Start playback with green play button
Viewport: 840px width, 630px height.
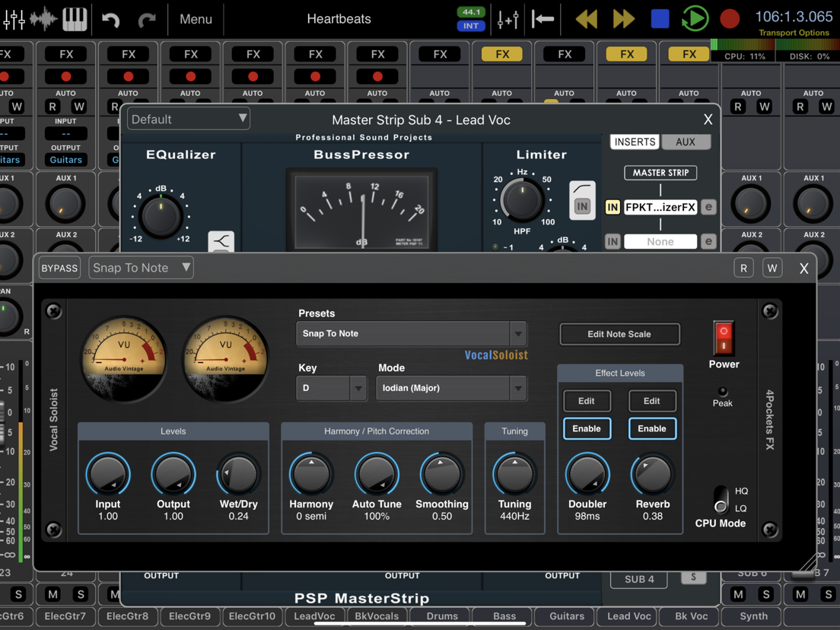[695, 19]
